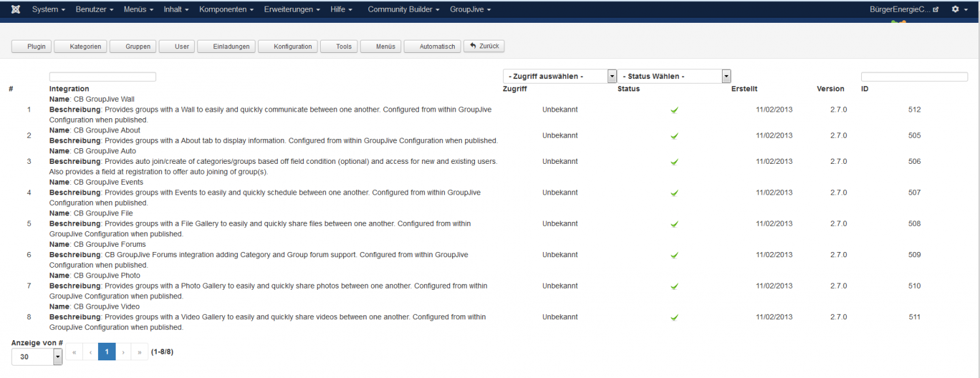Image resolution: width=980 pixels, height=378 pixels.
Task: Focus the Integration search field
Action: 103,77
